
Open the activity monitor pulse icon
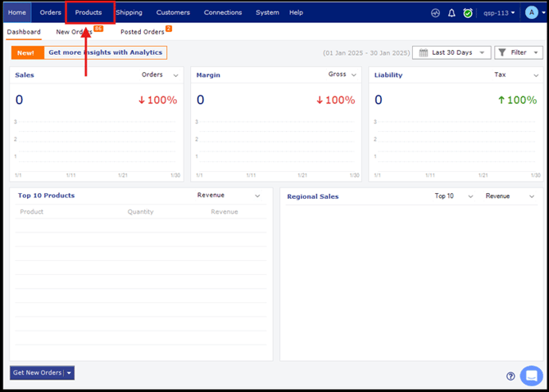point(435,13)
